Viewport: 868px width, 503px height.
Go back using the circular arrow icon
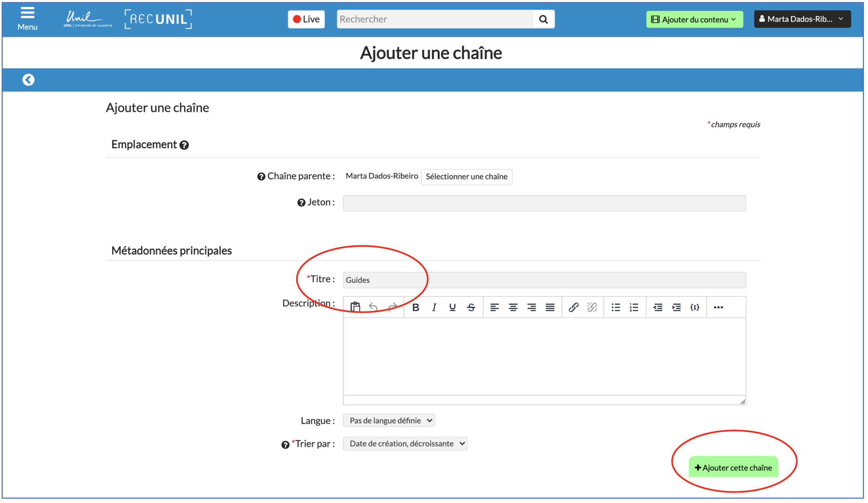coord(28,80)
